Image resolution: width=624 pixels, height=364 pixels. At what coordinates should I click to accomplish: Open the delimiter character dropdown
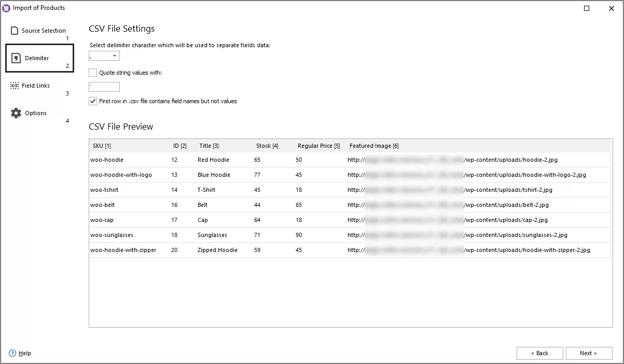click(114, 55)
